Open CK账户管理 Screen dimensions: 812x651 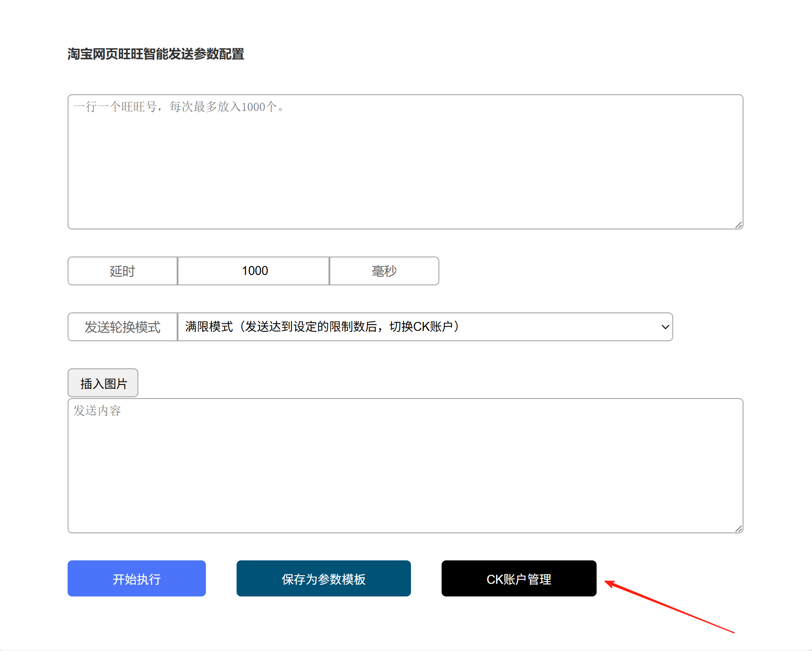[519, 578]
